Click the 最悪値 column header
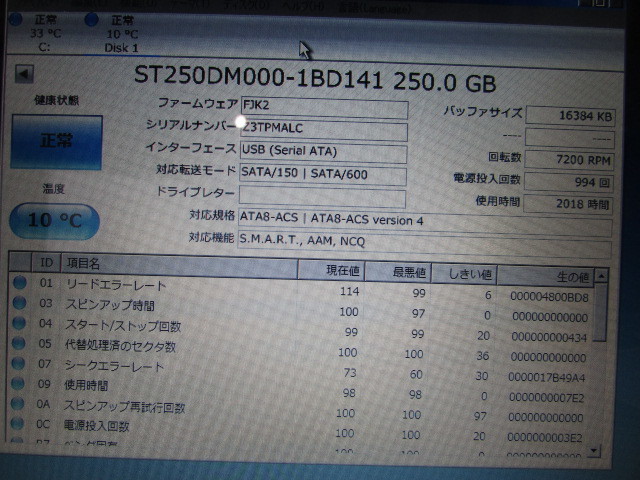 tap(398, 273)
